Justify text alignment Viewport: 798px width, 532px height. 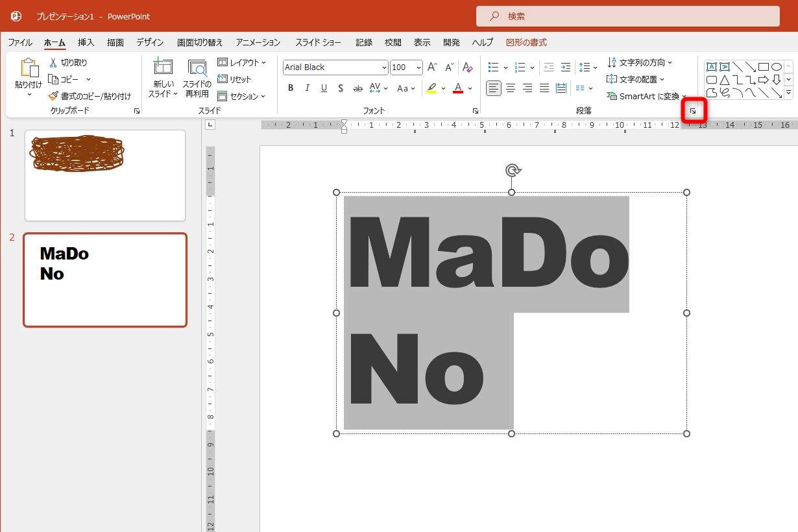(544, 88)
